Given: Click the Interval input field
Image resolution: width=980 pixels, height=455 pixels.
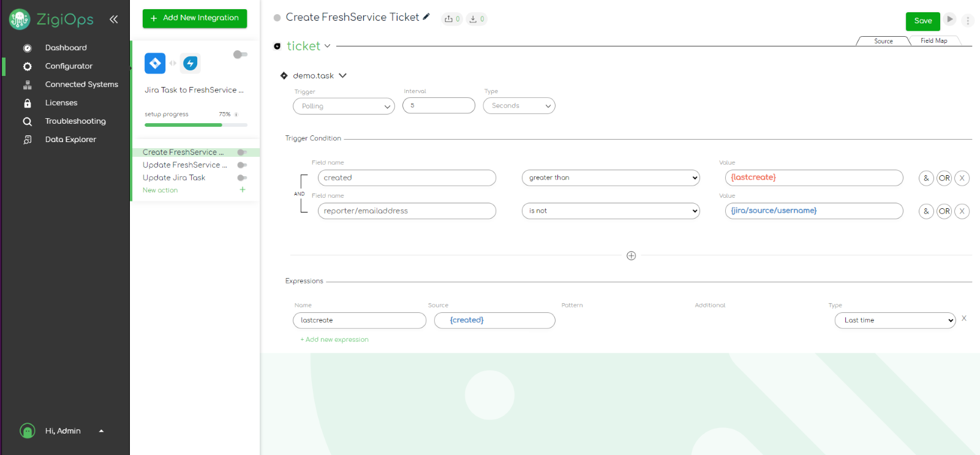Looking at the screenshot, I should (x=439, y=105).
